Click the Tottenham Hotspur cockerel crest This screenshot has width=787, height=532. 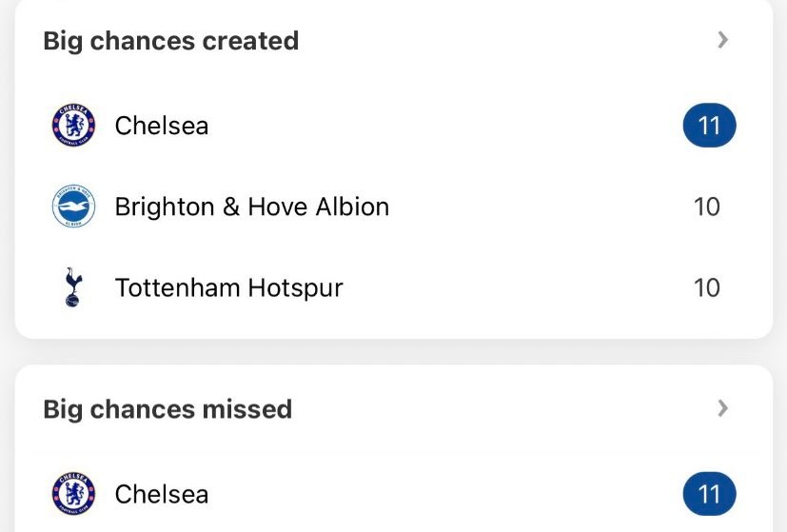click(x=73, y=287)
